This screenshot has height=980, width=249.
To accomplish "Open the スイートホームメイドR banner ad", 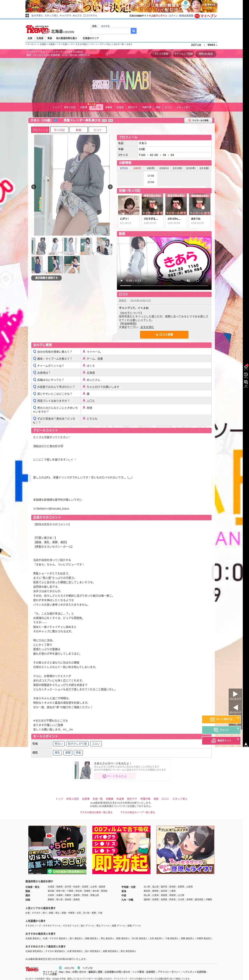I will (x=185, y=850).
